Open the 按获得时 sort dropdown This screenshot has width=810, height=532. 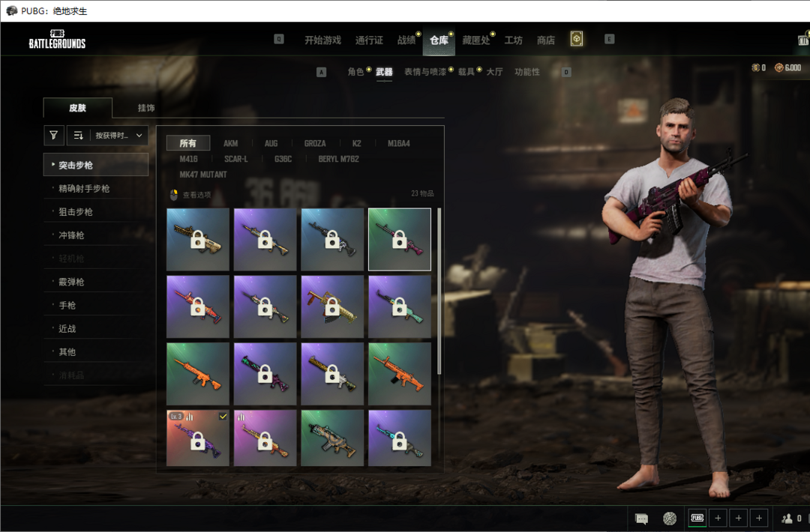(x=118, y=135)
